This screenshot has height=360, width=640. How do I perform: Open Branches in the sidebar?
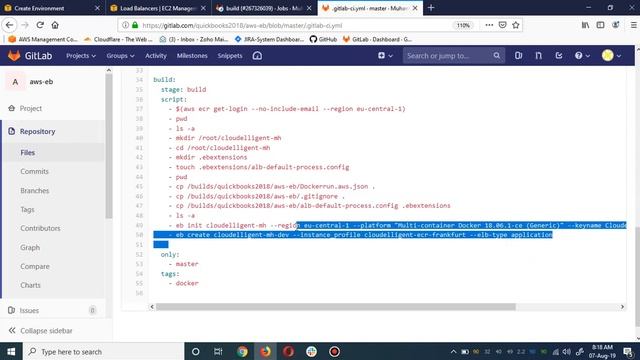click(x=35, y=191)
